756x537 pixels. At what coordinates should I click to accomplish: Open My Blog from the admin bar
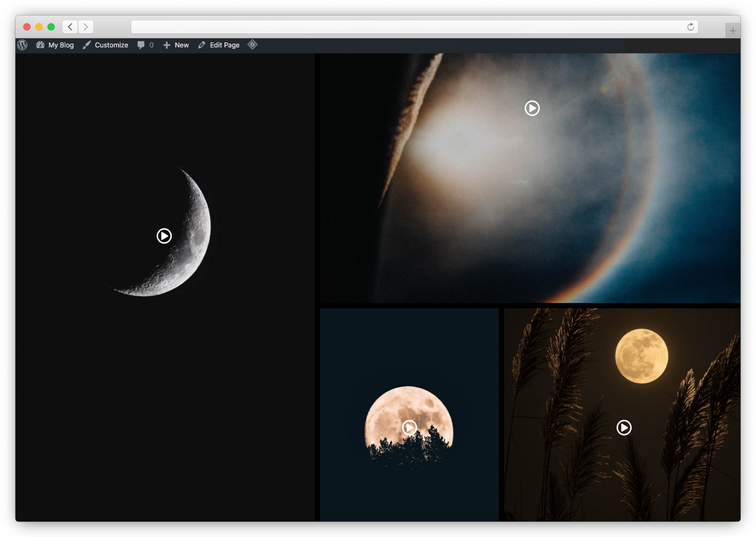[x=61, y=45]
